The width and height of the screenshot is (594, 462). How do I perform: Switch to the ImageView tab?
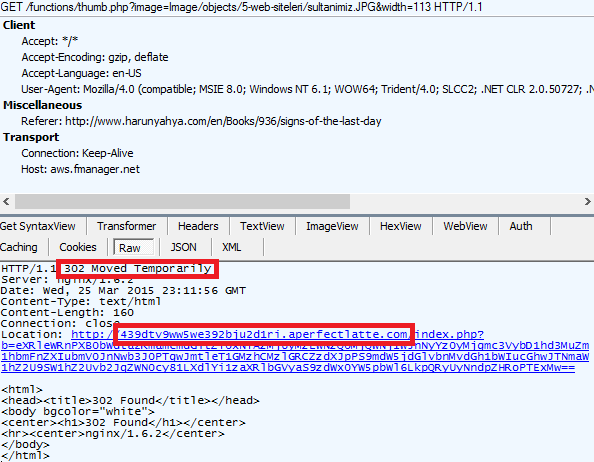(x=332, y=226)
